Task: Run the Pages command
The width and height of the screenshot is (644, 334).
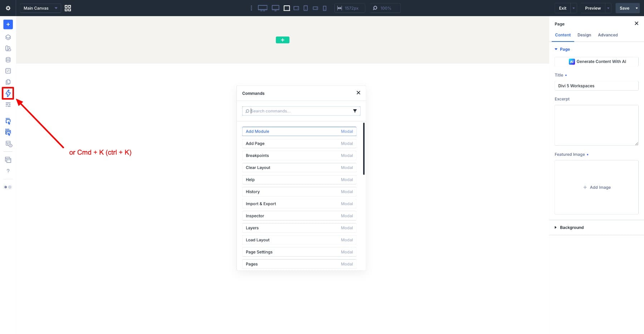Action: (x=299, y=264)
